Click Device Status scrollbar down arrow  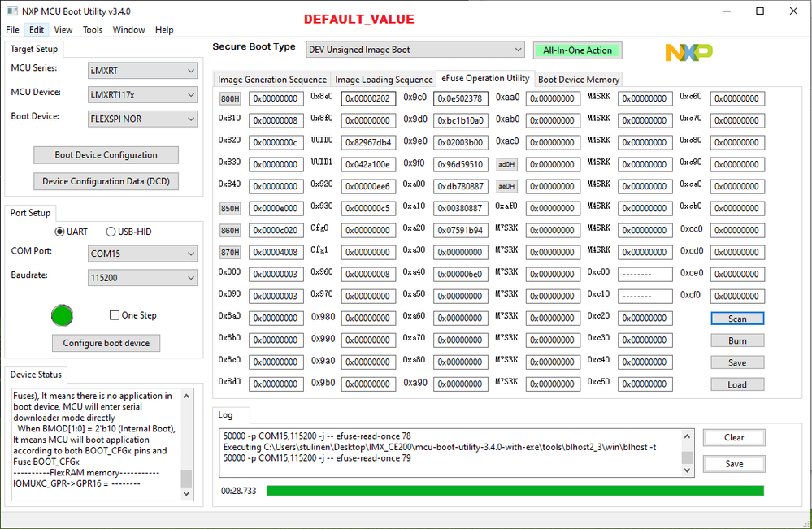[186, 494]
